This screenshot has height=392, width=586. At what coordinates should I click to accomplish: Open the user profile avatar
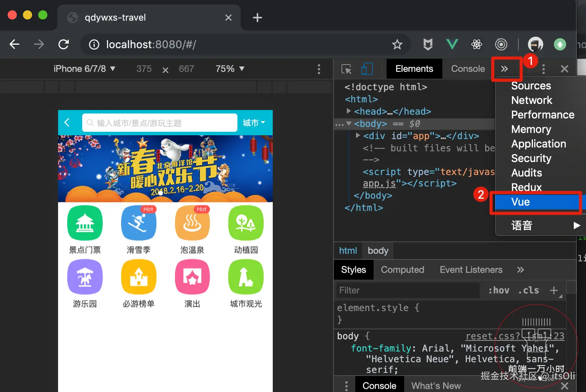coord(536,44)
